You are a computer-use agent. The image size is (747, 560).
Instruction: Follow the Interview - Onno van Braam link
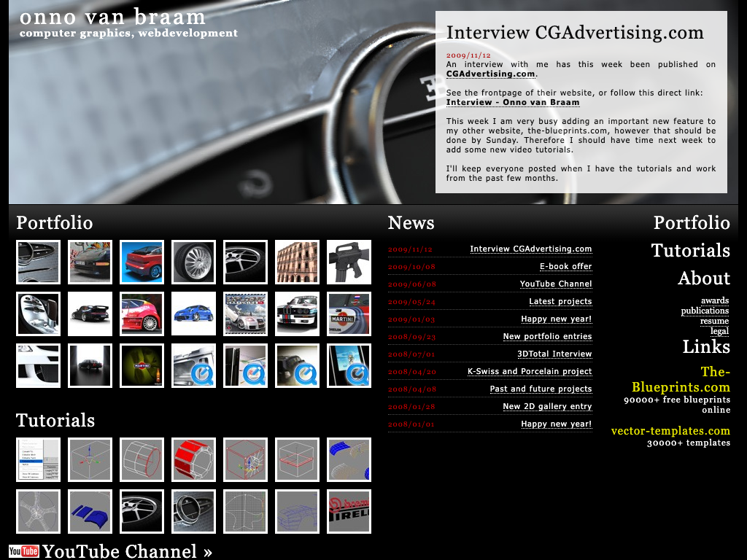513,102
